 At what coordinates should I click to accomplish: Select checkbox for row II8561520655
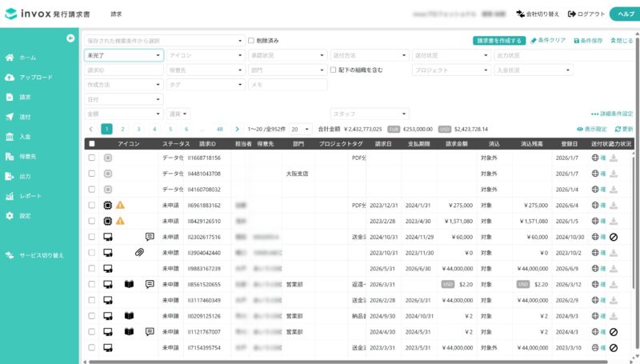coord(92,284)
